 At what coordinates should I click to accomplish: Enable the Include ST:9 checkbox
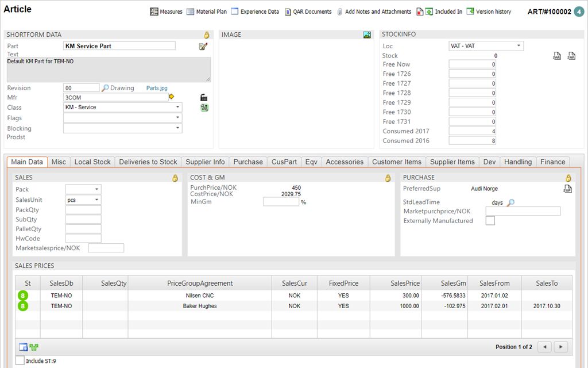(20, 361)
